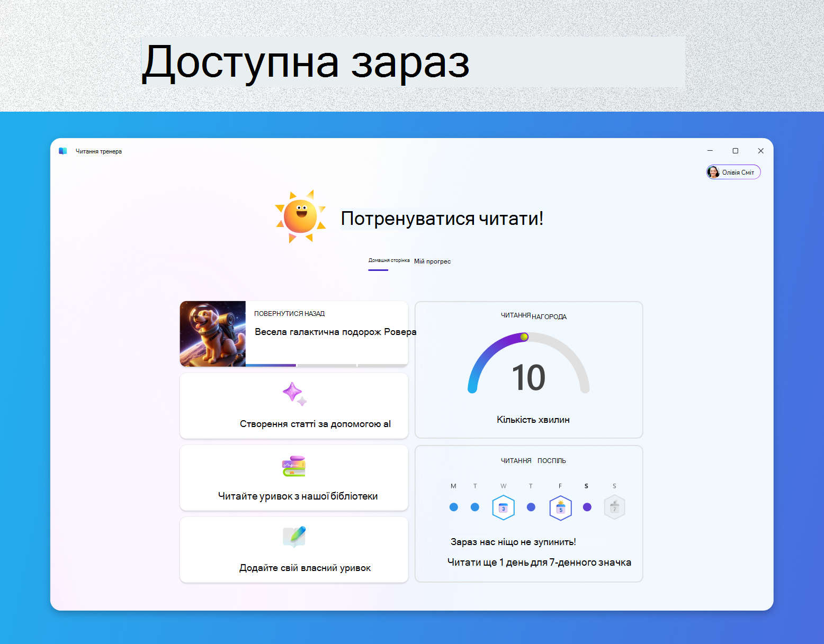This screenshot has height=644, width=824.
Task: Close the Reading Coach window
Action: (761, 151)
